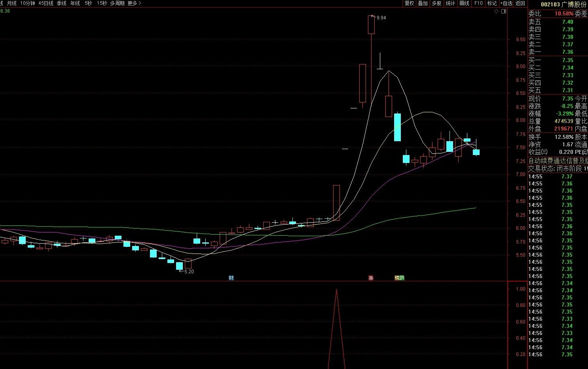Click the 卖二 ask price 7.37
The width and height of the screenshot is (588, 369).
click(567, 44)
